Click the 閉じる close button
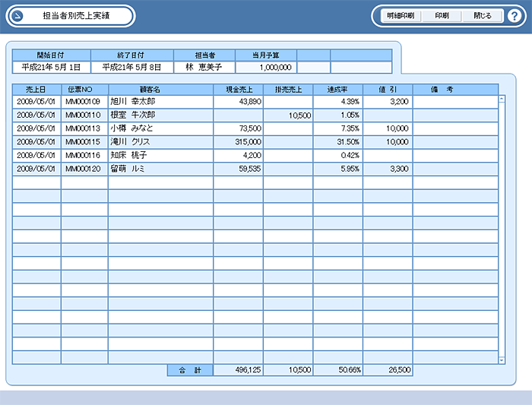The width and height of the screenshot is (532, 405). (482, 16)
